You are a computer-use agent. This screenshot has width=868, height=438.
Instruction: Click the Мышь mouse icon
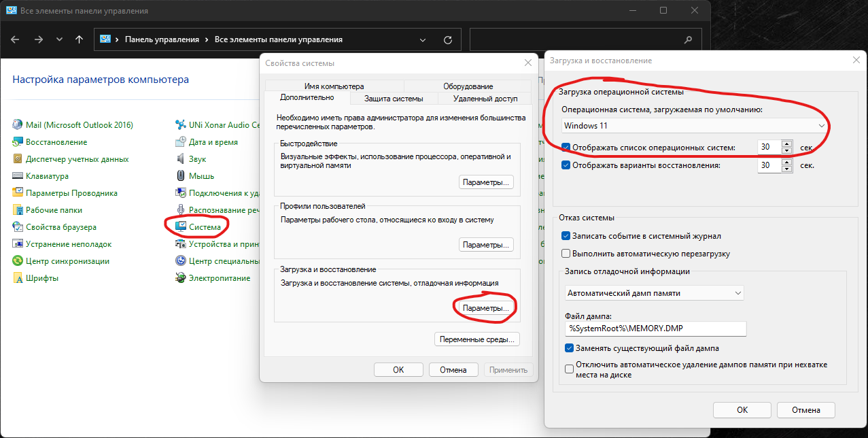181,176
